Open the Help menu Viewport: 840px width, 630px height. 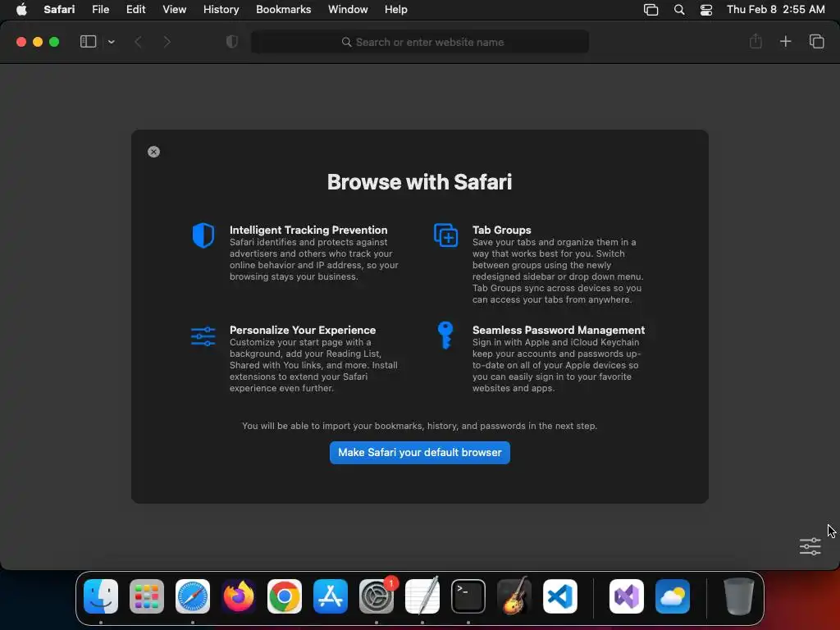396,9
